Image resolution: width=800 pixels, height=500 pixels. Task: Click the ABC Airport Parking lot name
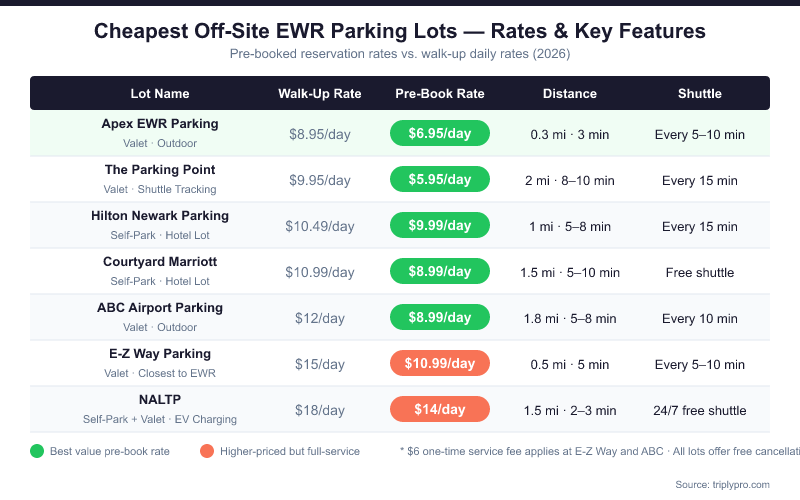point(160,308)
